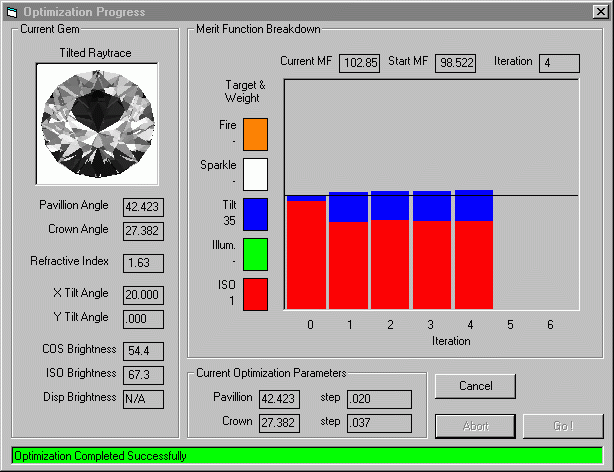
Task: Click the Go! button
Action: [563, 426]
